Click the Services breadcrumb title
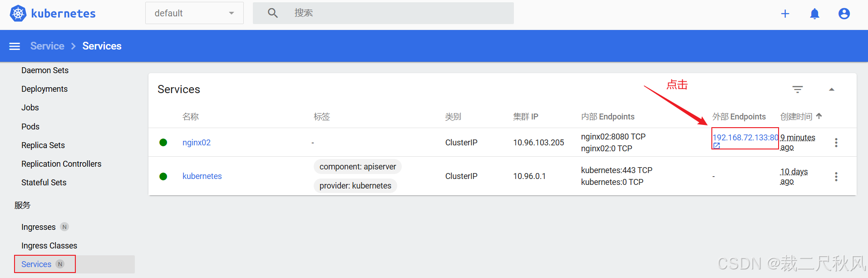The width and height of the screenshot is (868, 278). point(102,46)
